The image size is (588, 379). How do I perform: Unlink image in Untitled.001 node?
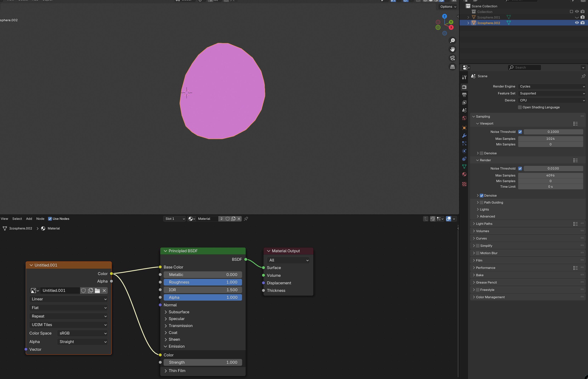coord(104,291)
